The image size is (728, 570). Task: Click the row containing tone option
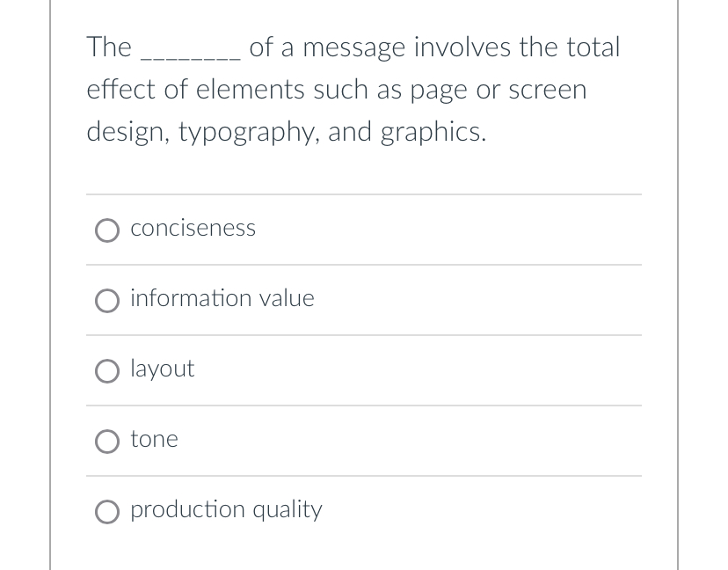[364, 441]
